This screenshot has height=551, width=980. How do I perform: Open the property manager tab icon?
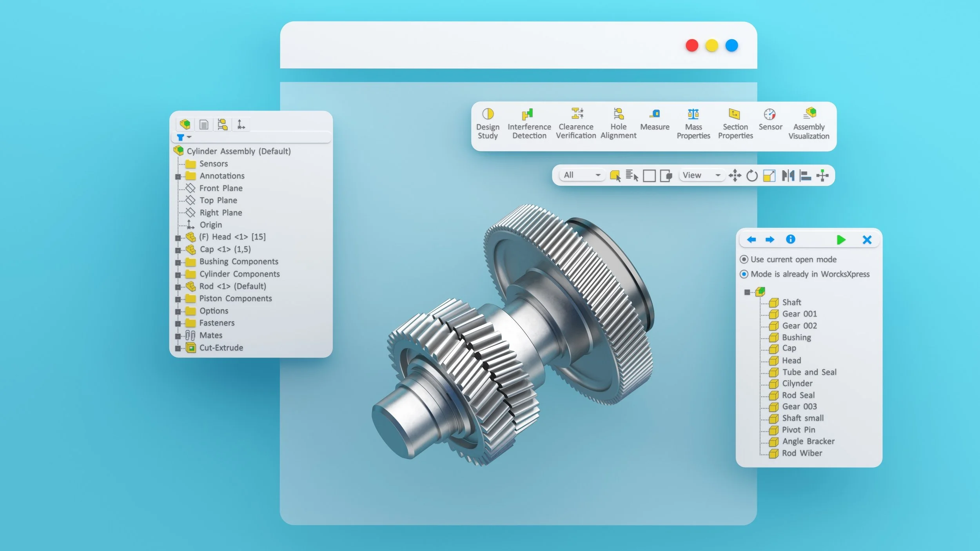click(203, 125)
